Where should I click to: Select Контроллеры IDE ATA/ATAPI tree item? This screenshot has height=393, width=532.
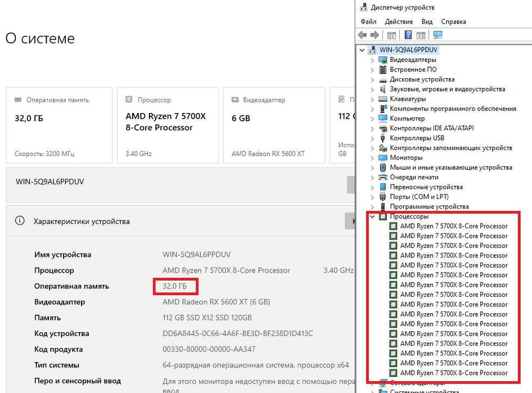click(431, 128)
